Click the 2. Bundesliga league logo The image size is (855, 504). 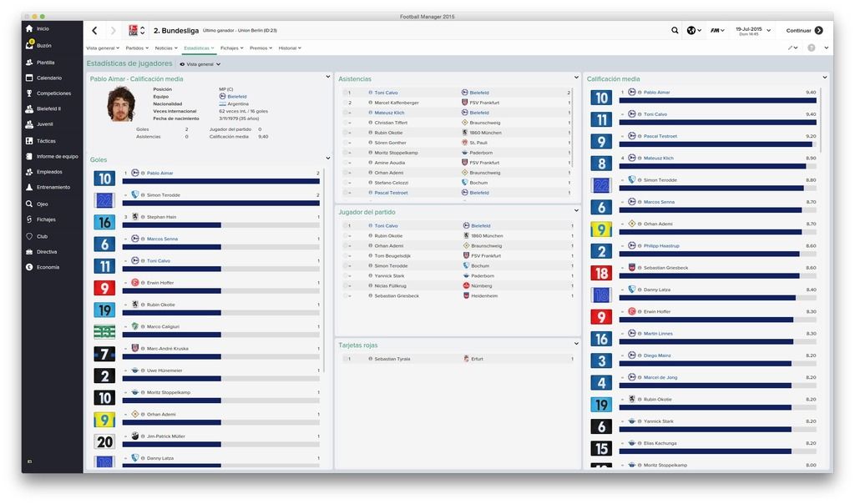coord(133,31)
